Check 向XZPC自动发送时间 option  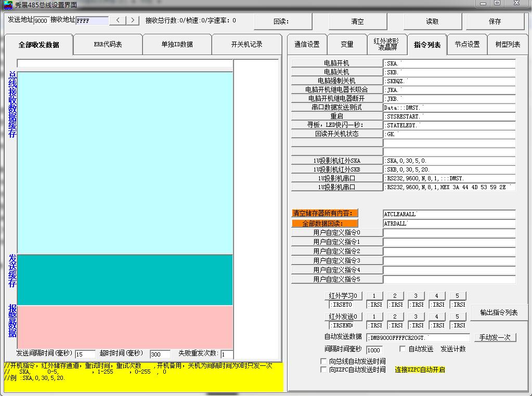[323, 370]
